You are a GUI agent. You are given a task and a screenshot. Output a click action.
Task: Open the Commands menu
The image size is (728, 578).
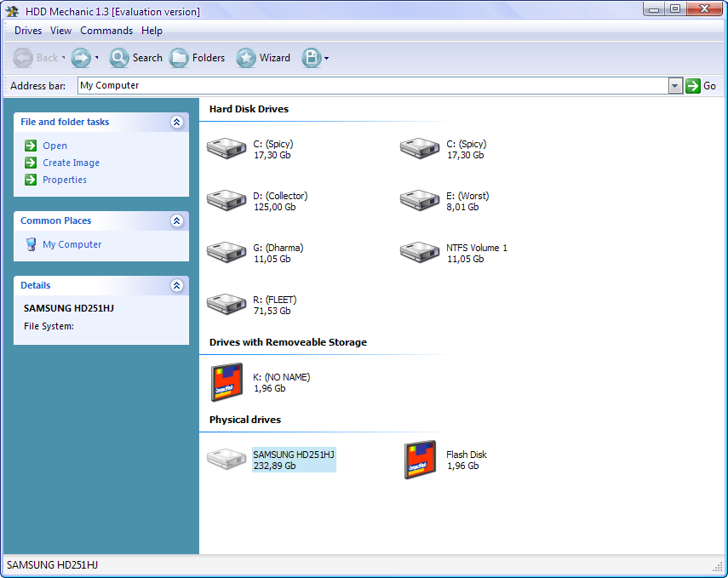click(106, 31)
